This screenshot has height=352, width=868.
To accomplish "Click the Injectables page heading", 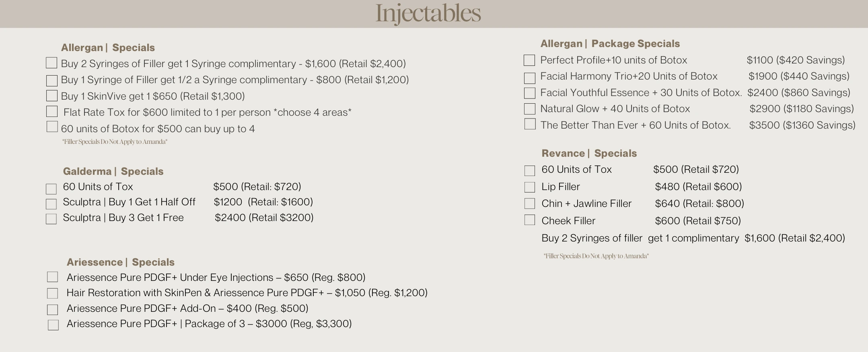I will 428,13.
